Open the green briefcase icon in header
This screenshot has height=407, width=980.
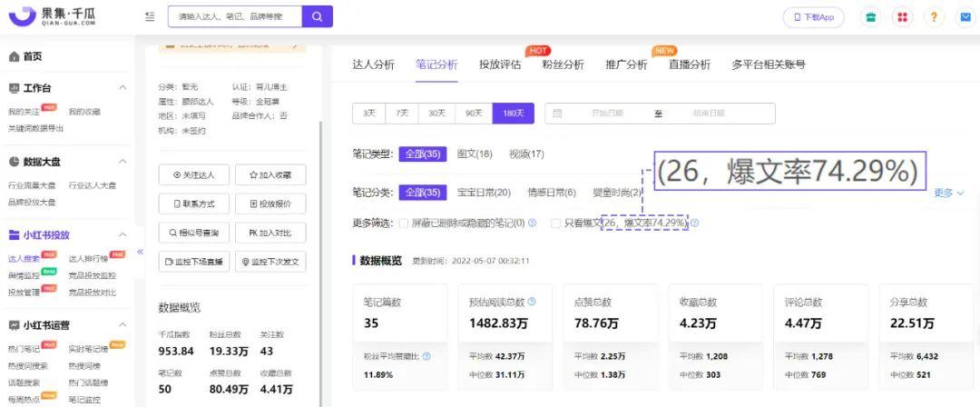tap(871, 17)
